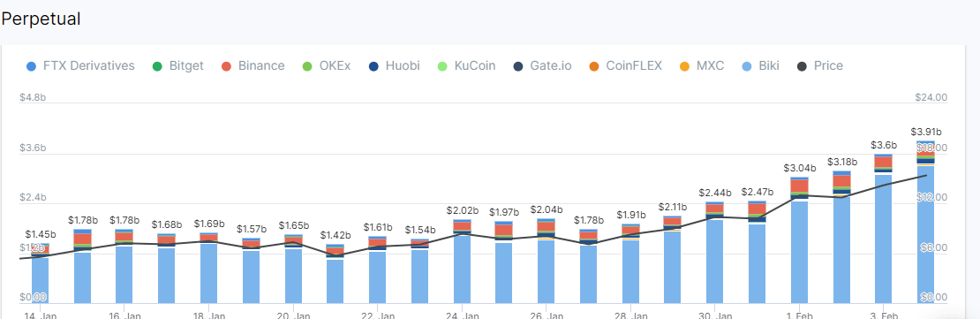Viewport: 980px width, 319px height.
Task: Select the bar labeled $3.6b
Action: (883, 229)
